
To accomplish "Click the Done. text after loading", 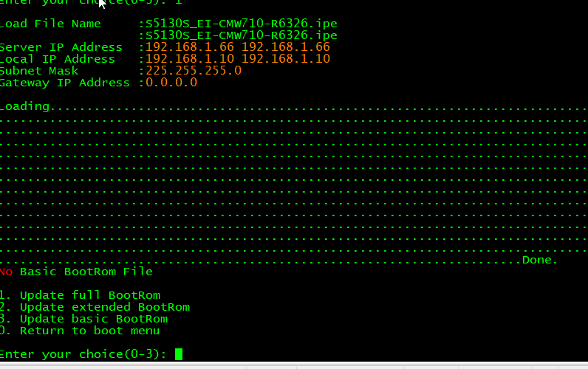I will tap(540, 260).
